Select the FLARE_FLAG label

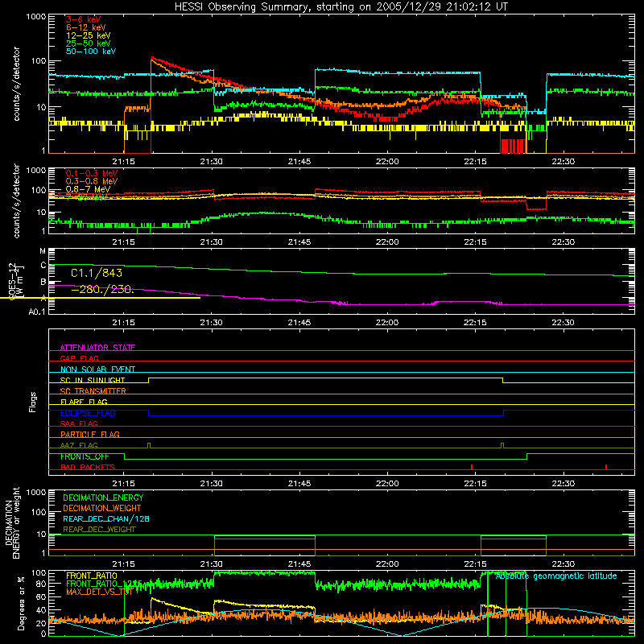(x=84, y=402)
